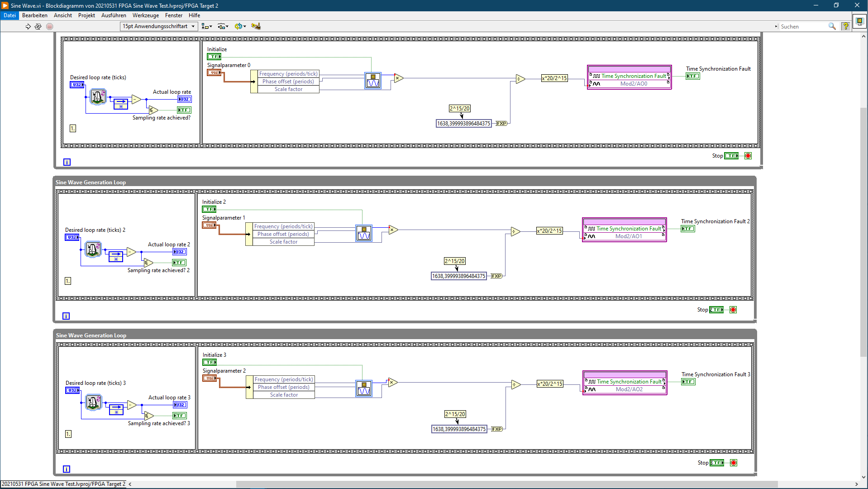Click the Run arrow in the toolbar

click(x=28, y=26)
